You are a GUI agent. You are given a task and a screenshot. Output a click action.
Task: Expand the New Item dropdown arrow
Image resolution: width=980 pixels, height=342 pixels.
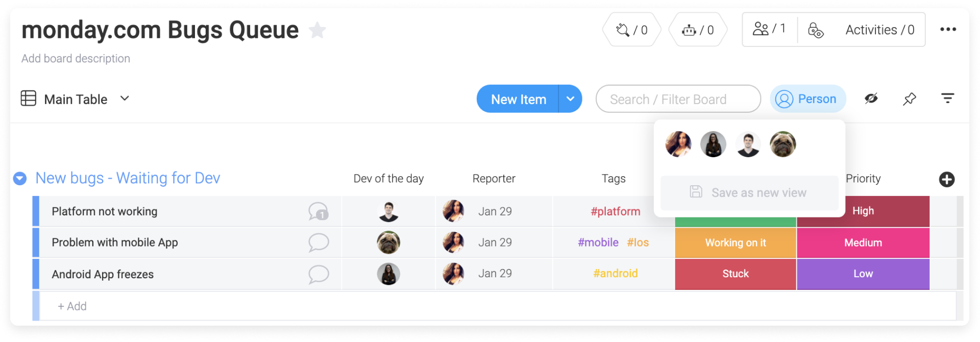click(570, 99)
